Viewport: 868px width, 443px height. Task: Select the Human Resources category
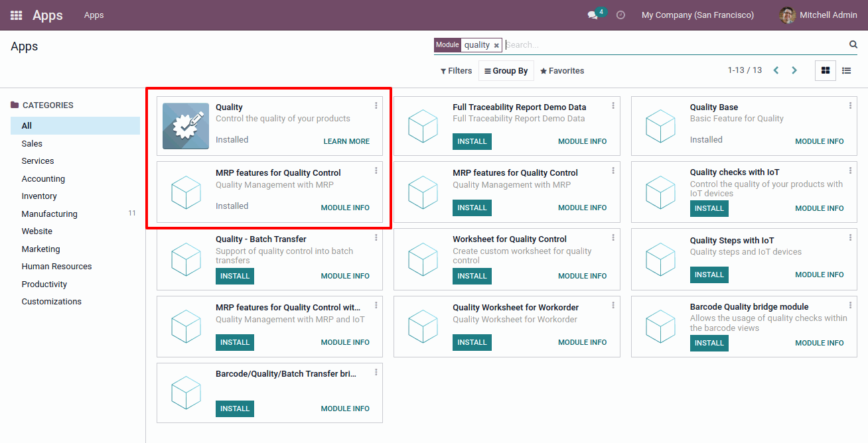click(x=75, y=266)
